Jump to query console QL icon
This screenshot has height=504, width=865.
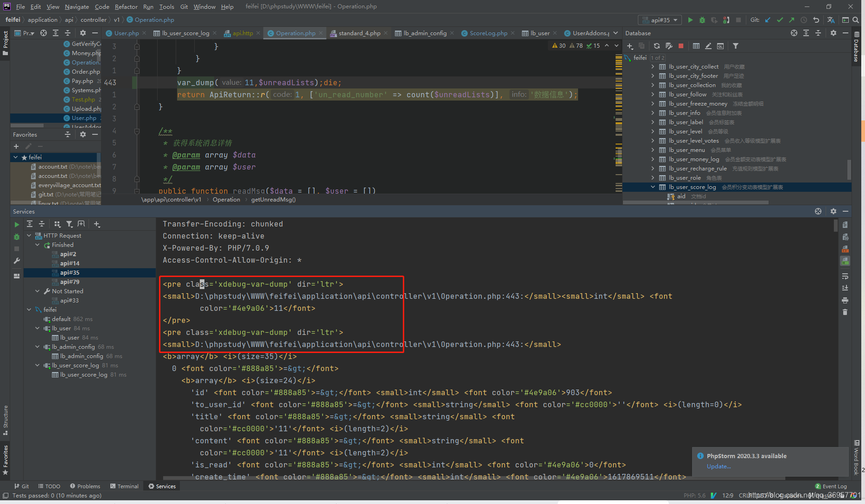(x=720, y=46)
